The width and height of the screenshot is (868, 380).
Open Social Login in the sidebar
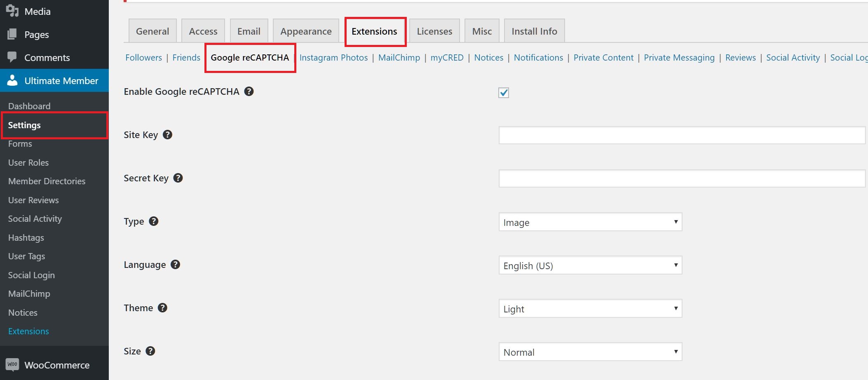coord(31,275)
